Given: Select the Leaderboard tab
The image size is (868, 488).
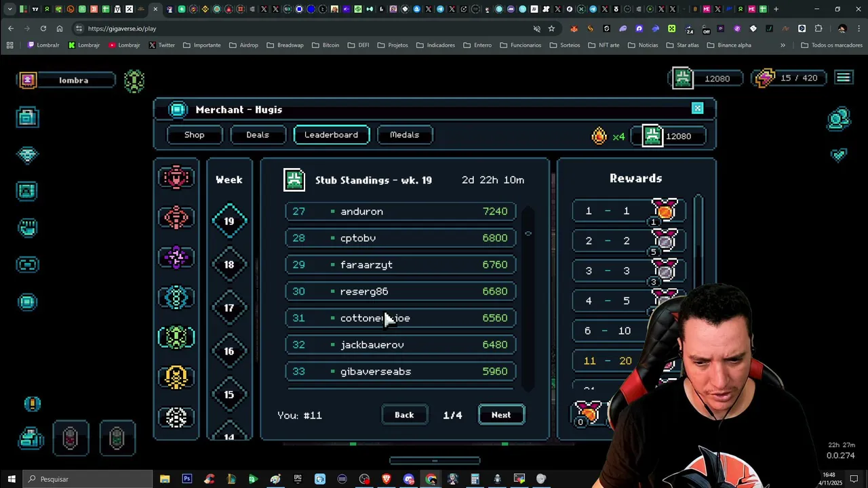Looking at the screenshot, I should click(x=331, y=135).
